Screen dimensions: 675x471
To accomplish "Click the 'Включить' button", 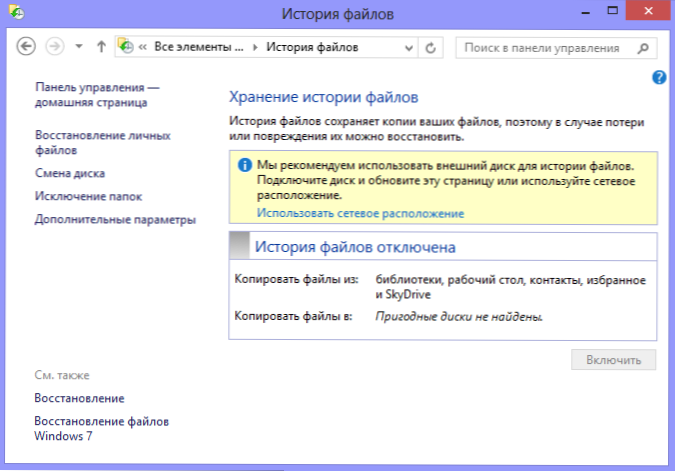I will click(x=613, y=359).
